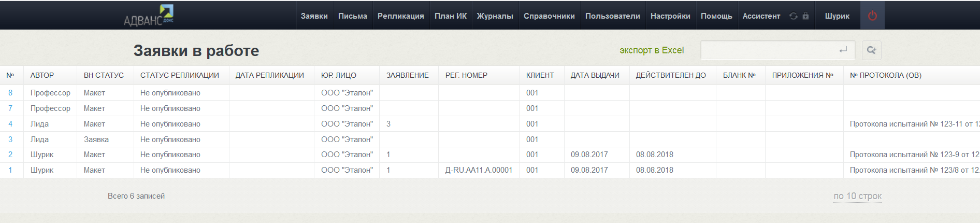This screenshot has width=980, height=223.
Task: Sort by the ВН СТАТУС column header
Action: tap(104, 75)
